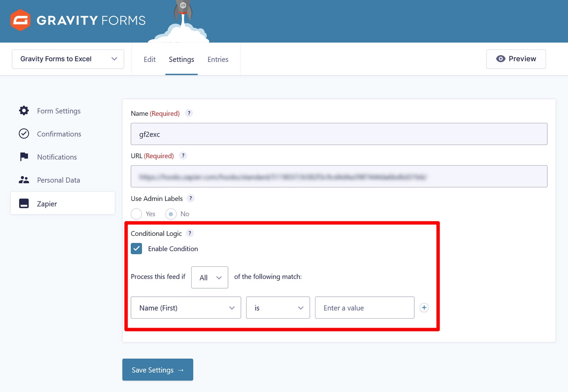Image resolution: width=568 pixels, height=392 pixels.
Task: Click the Enable Condition label text
Action: 173,249
